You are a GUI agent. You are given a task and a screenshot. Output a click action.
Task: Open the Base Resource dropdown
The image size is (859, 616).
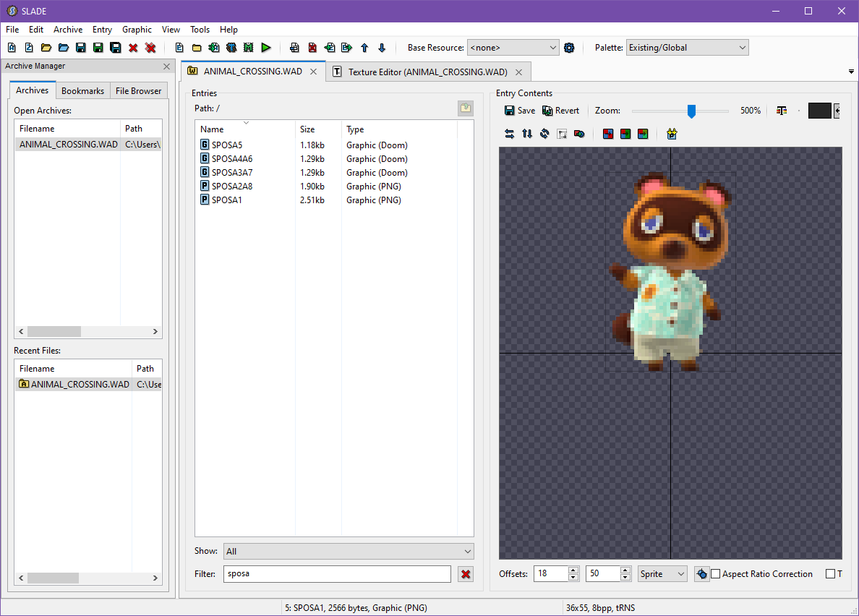pos(513,48)
